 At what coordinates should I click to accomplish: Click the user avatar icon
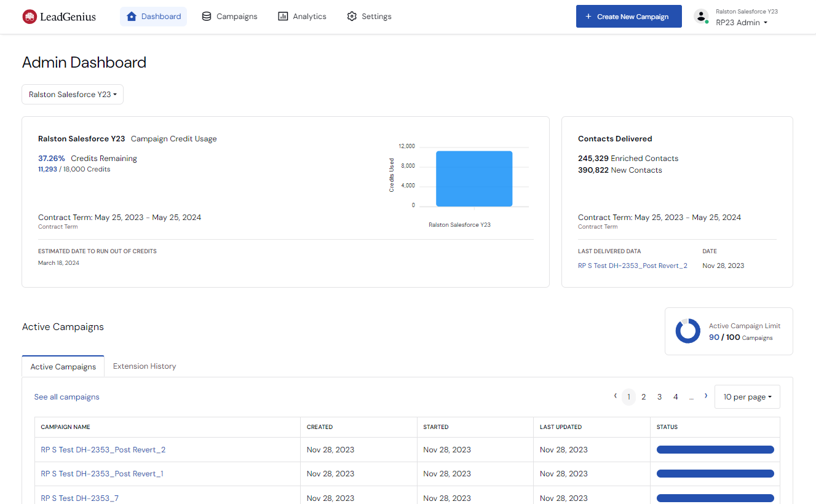(x=701, y=17)
